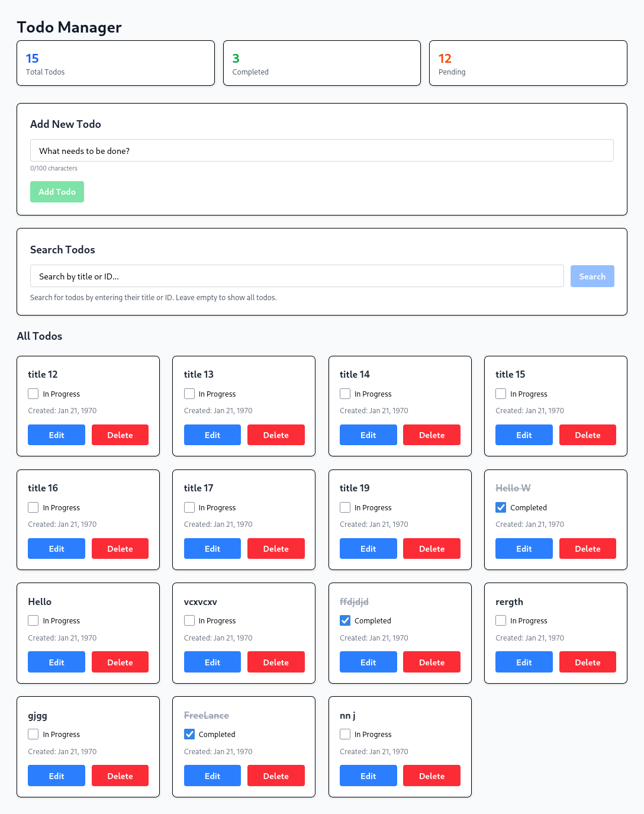Click the 'All Todos' heading

click(x=40, y=336)
